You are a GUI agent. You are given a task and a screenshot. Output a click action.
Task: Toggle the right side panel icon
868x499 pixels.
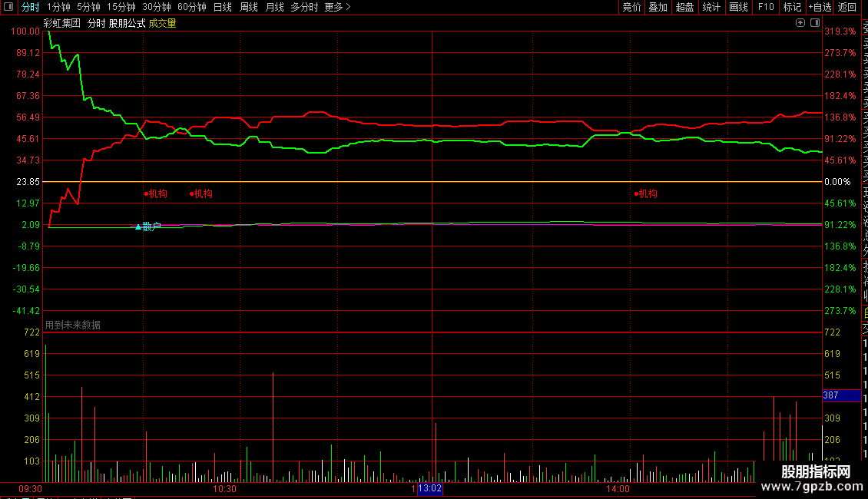pyautogui.click(x=815, y=23)
